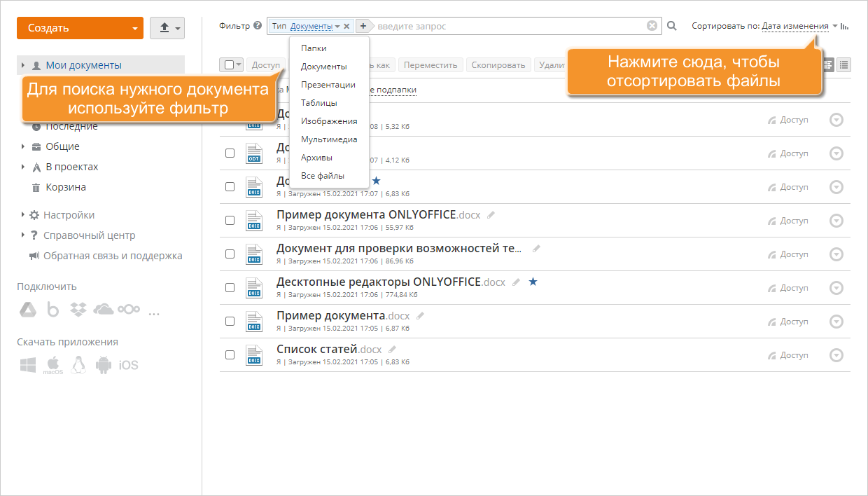The image size is (868, 496).
Task: Click the Переместить toolbar button
Action: pos(430,64)
